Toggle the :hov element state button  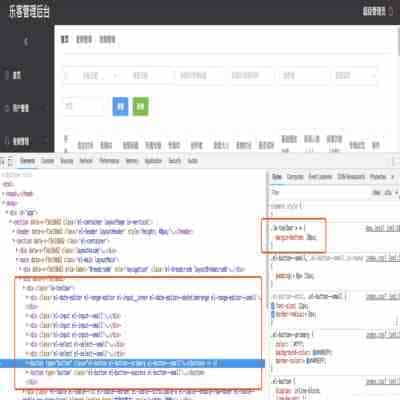point(377,193)
